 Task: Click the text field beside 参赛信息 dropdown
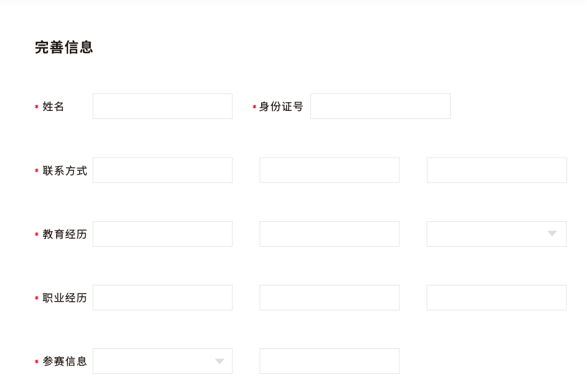(329, 361)
